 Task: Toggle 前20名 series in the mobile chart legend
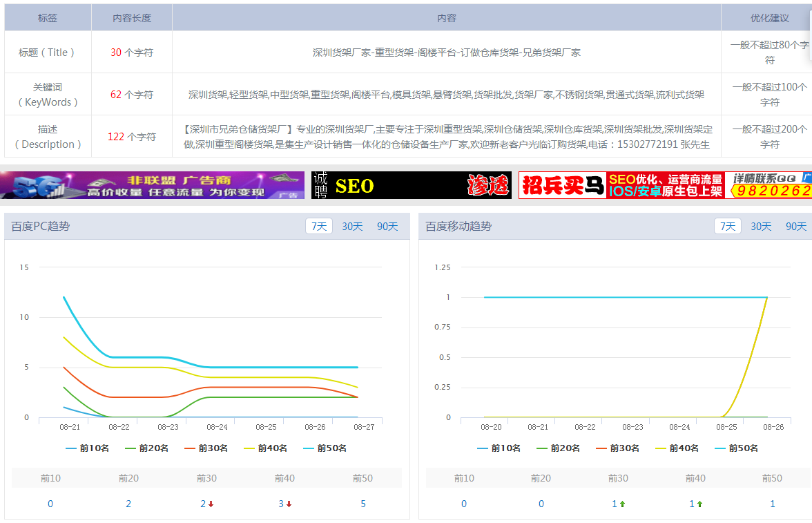tap(558, 448)
